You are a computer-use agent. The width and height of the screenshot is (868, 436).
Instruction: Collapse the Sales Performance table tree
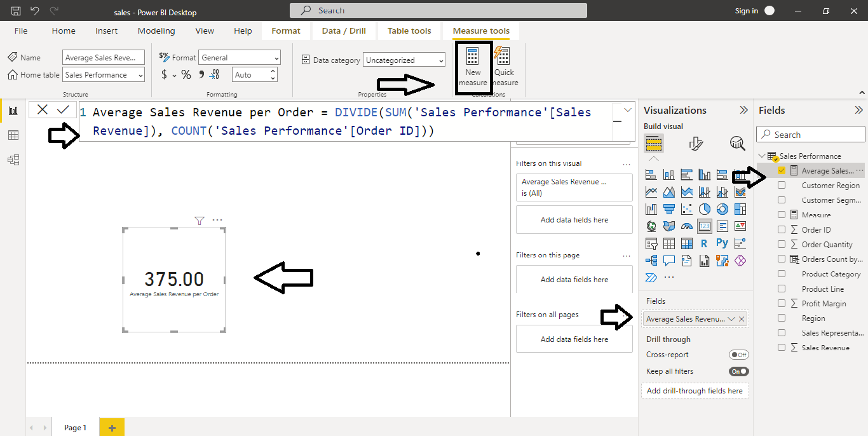tap(762, 156)
